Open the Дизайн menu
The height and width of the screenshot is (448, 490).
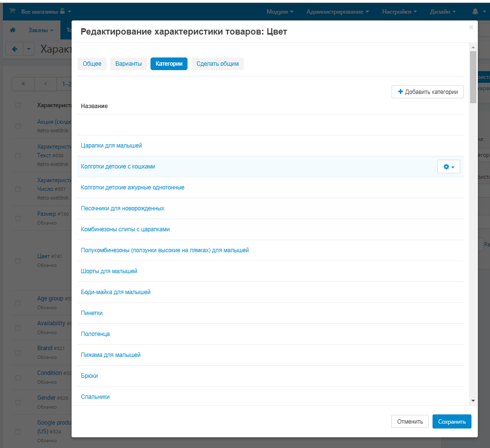[x=442, y=12]
